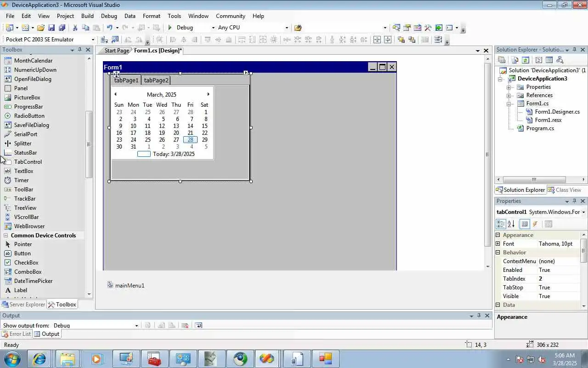Click View Class Diagram icon in Solution Explorer
Image resolution: width=588 pixels, height=368 pixels.
tap(560, 60)
